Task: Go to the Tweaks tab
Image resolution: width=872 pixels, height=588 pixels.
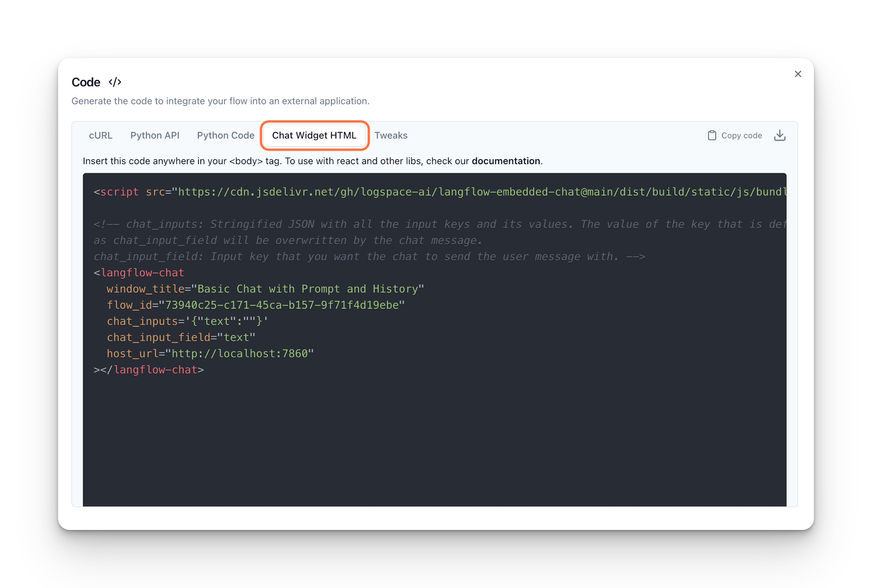Action: click(391, 135)
